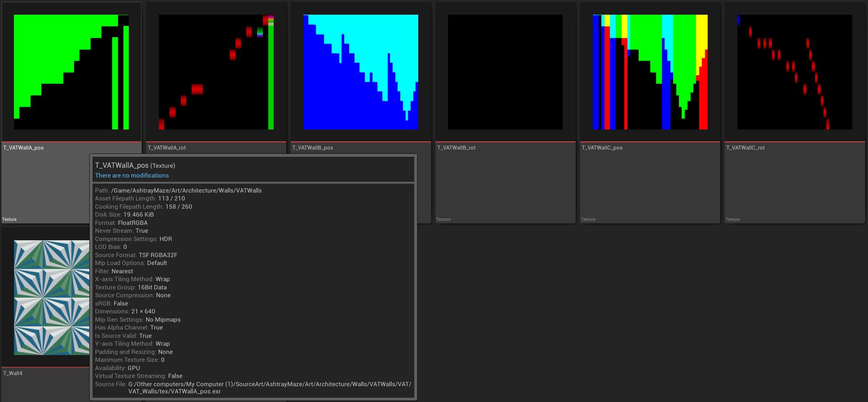Click the Texture type label under T_VATWallC_pos
Viewport: 868px width, 402px height.
588,219
